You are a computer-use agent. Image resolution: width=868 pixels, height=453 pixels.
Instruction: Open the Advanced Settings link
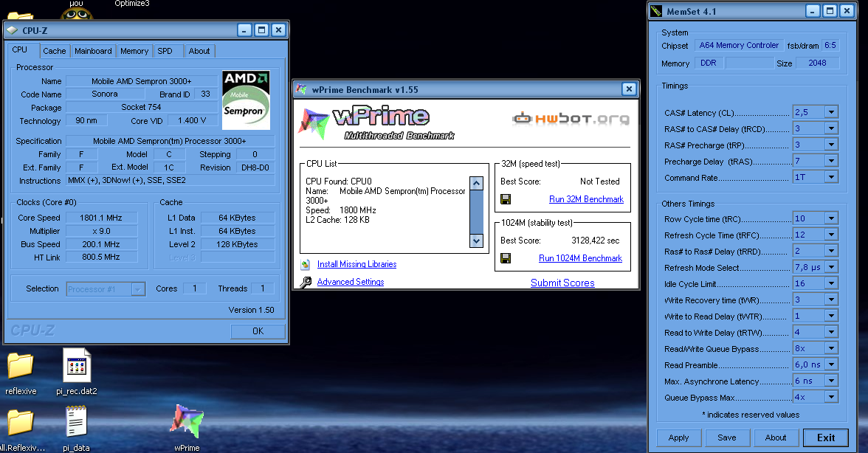click(x=351, y=282)
